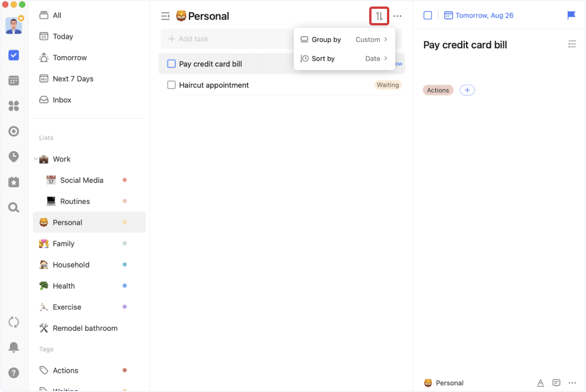This screenshot has height=392, width=586.
Task: Click the Waiting tag on Haircut appointment
Action: tap(388, 85)
